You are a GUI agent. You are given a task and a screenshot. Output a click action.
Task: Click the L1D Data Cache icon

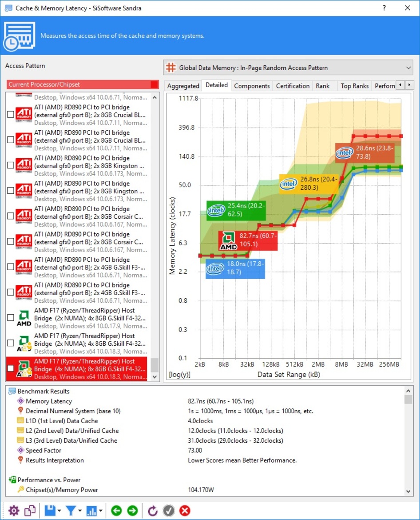[20, 421]
